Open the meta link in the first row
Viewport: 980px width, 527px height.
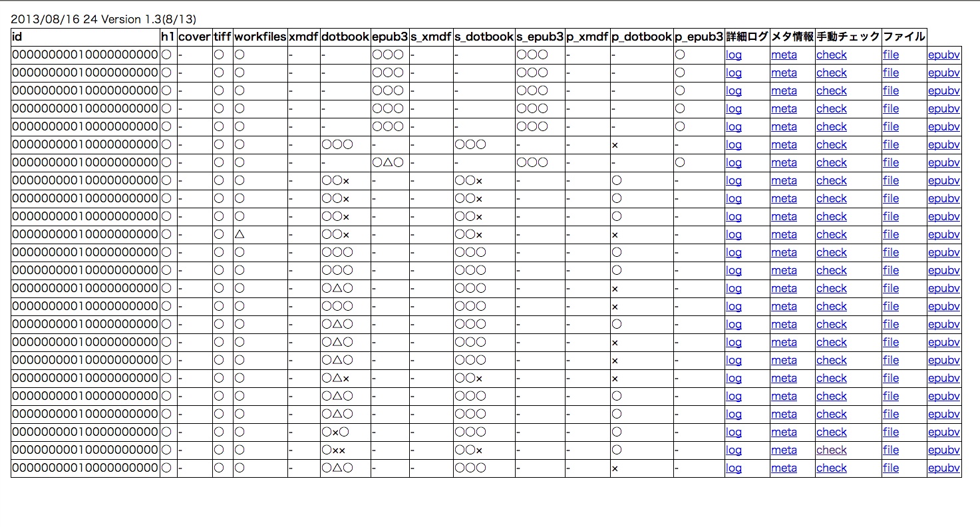[x=783, y=55]
